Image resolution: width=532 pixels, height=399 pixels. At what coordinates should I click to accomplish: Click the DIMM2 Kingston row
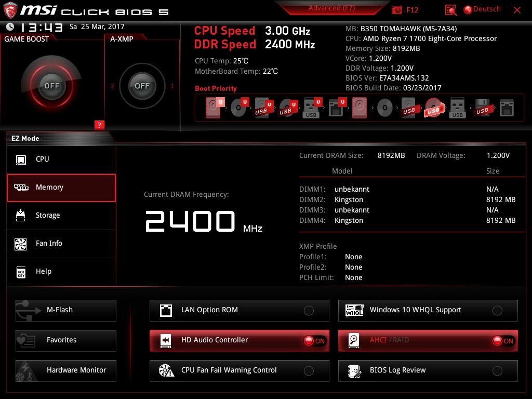coord(407,199)
